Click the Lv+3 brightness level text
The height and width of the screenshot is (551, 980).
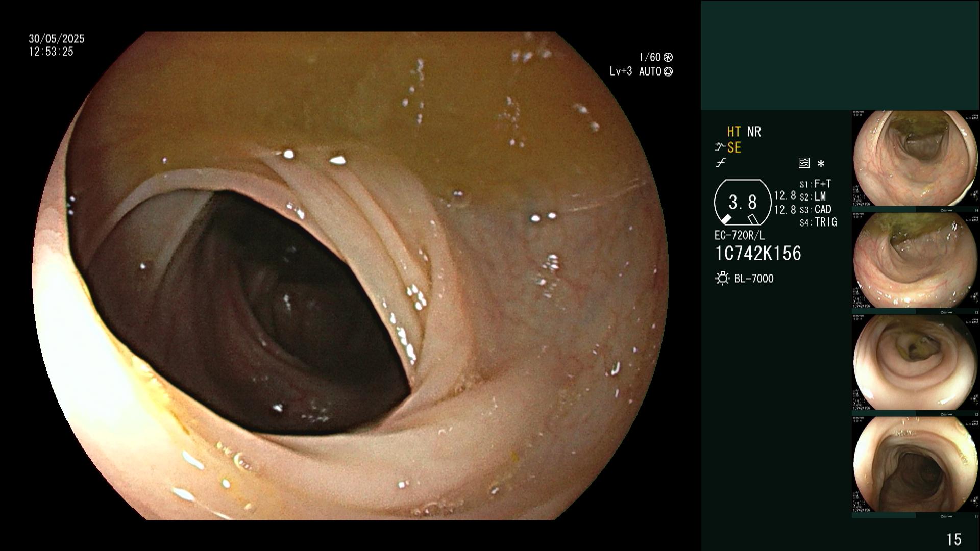[x=621, y=71]
